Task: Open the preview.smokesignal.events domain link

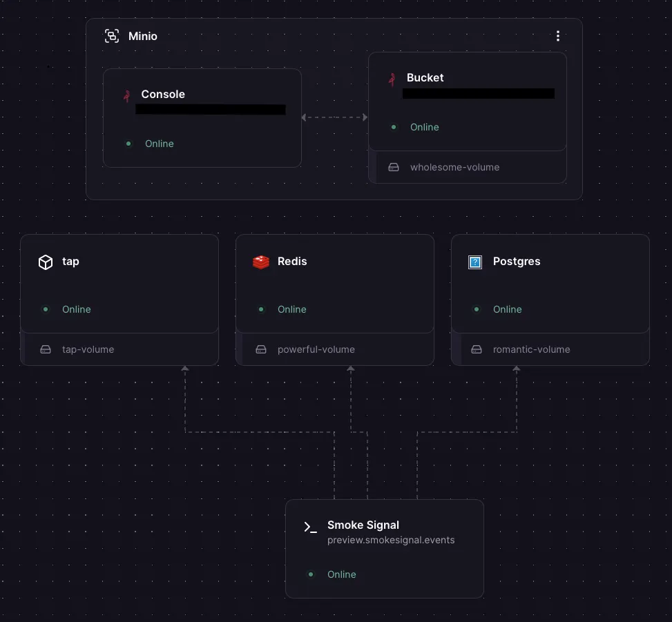Action: tap(391, 540)
